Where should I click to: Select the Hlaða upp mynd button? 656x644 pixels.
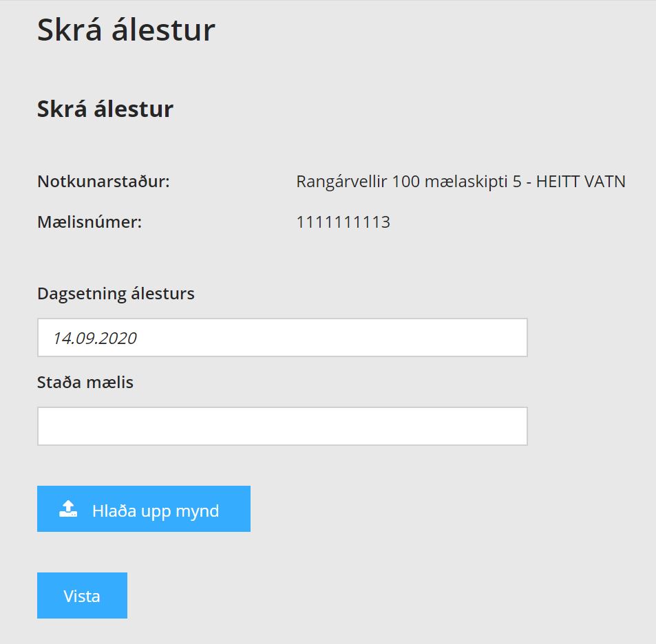pos(143,508)
